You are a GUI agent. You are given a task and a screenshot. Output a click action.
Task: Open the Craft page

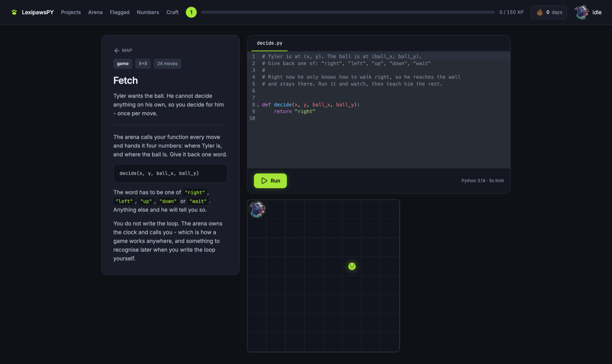[x=173, y=12]
